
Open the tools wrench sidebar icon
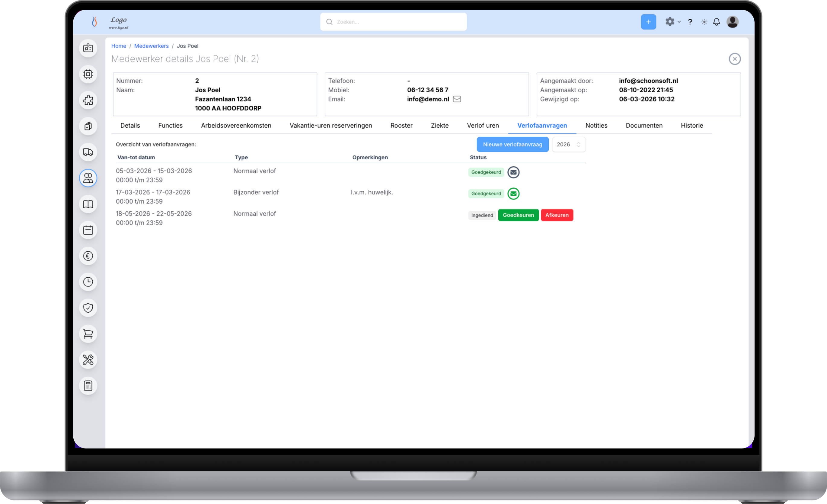88,360
